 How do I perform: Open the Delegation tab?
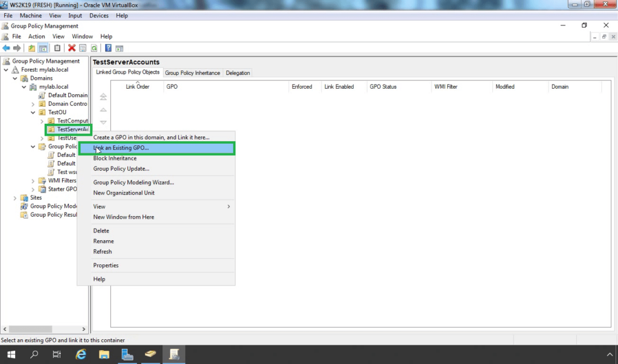point(238,73)
